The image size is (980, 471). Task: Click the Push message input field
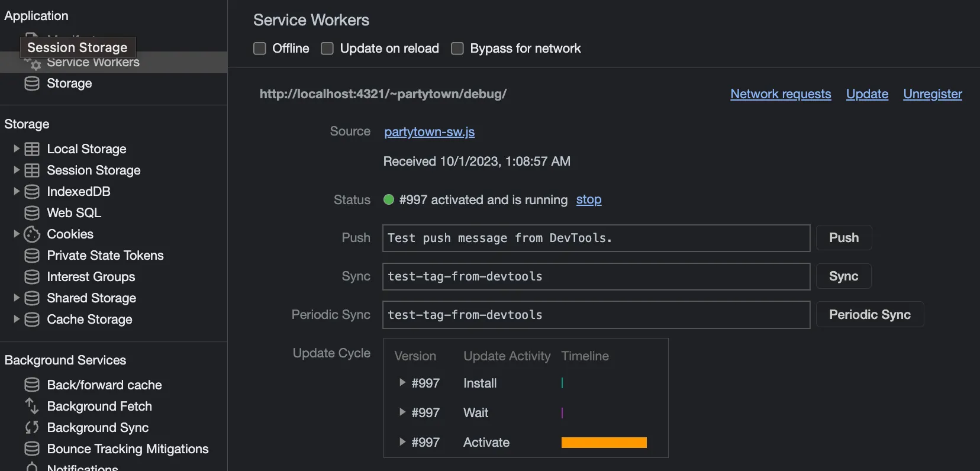pyautogui.click(x=595, y=238)
